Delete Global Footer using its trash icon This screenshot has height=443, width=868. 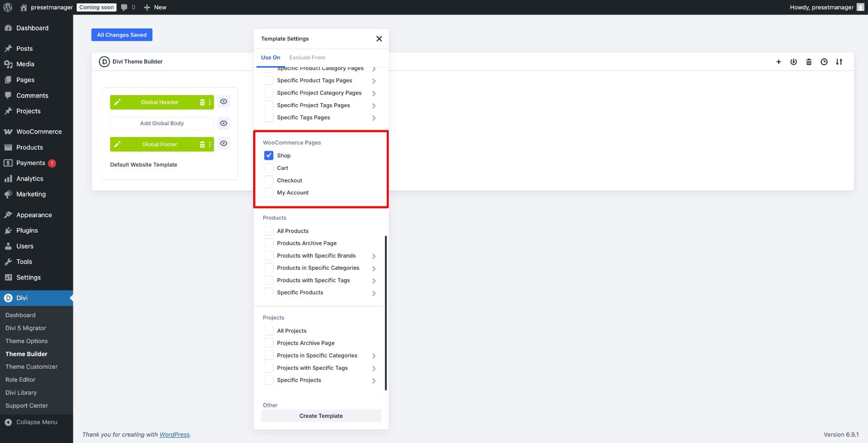(x=202, y=144)
